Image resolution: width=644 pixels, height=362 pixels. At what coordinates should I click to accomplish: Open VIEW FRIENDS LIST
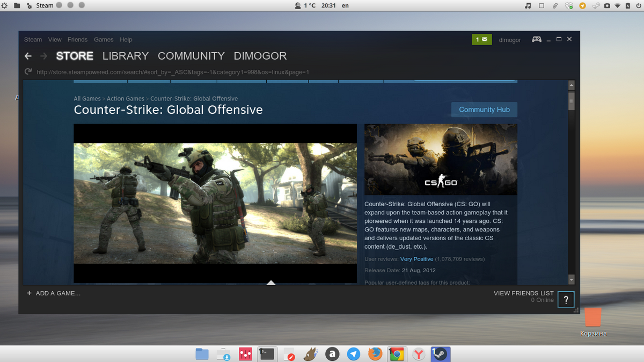[523, 293]
